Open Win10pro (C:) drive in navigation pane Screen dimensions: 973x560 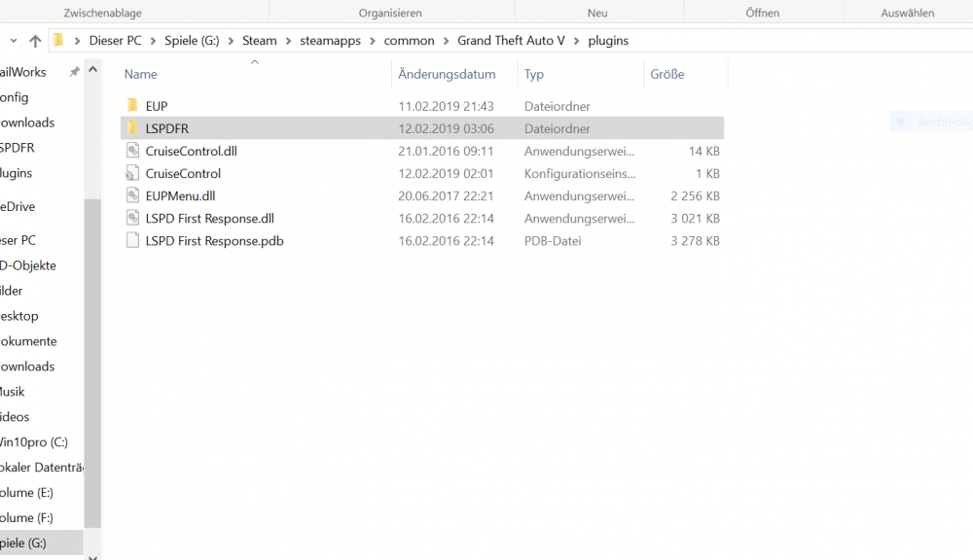pos(34,442)
